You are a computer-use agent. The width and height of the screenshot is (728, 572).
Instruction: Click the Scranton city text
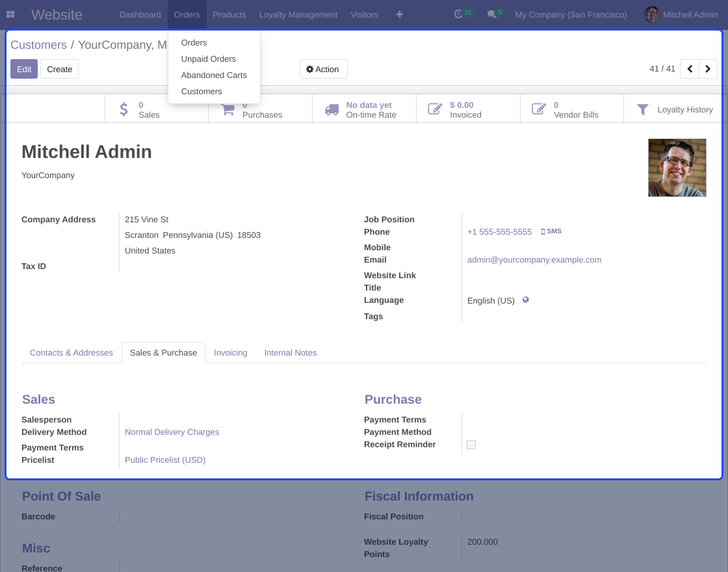tap(142, 235)
